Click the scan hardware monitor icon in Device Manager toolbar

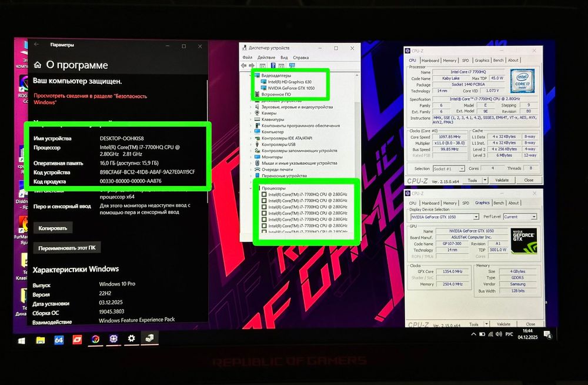pos(292,66)
